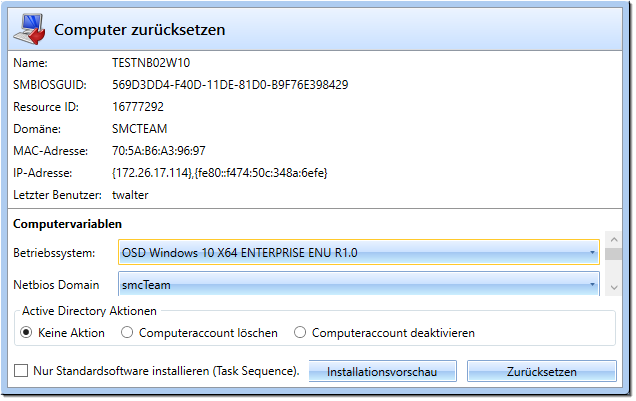636x401 pixels.
Task: Click the MAC-Adresse value 70:5A:B6:A3:96:97
Action: (x=159, y=151)
